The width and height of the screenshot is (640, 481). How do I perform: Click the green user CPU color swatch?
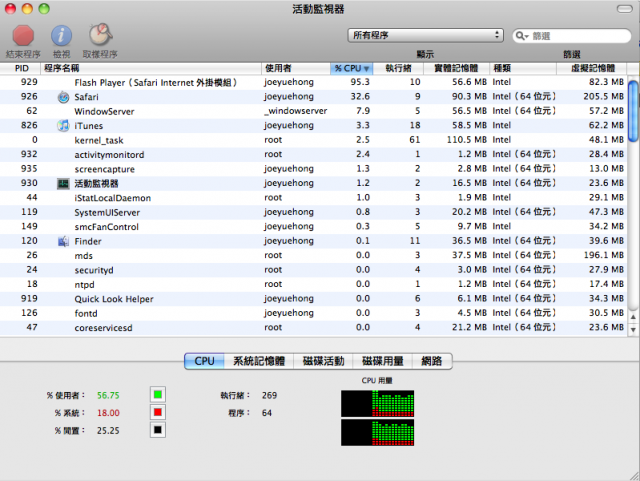point(158,394)
